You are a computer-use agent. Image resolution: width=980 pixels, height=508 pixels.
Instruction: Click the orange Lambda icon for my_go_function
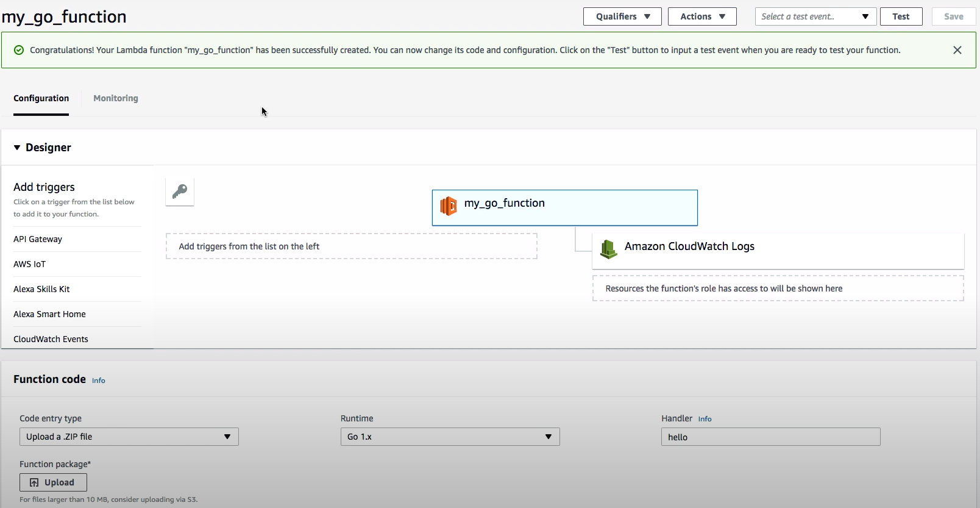[449, 206]
